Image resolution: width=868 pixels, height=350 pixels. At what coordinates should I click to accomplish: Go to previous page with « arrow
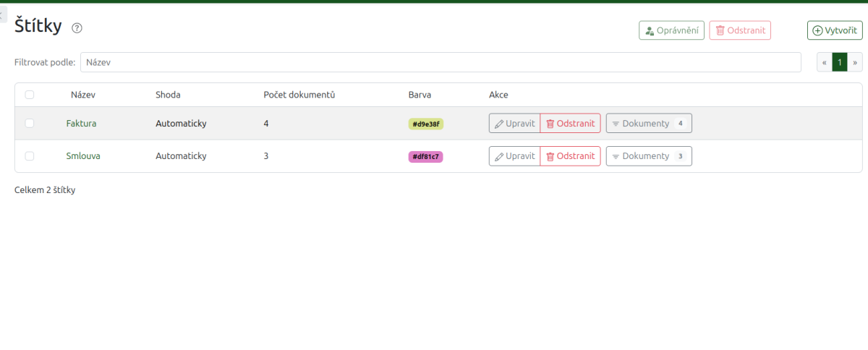pos(825,62)
